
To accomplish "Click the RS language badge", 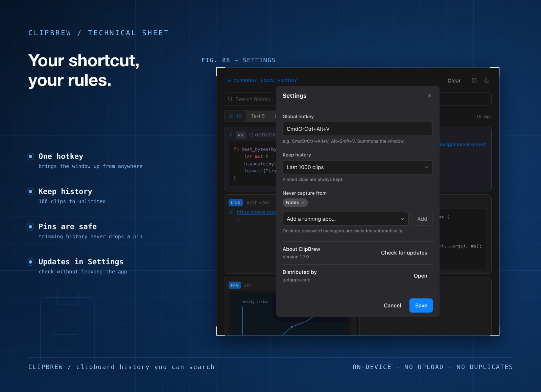I will [x=240, y=135].
